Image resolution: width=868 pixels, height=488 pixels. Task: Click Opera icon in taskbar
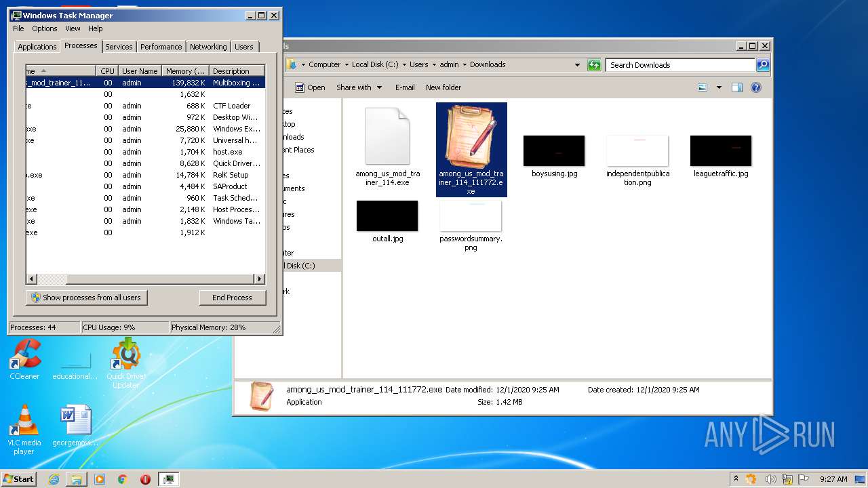coord(145,479)
